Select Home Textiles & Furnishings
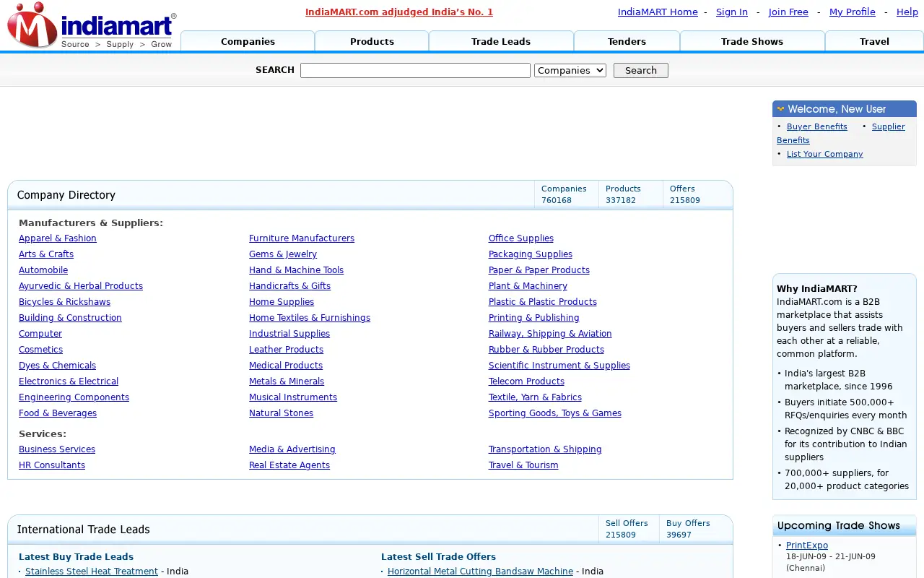The height and width of the screenshot is (578, 924). pyautogui.click(x=310, y=318)
